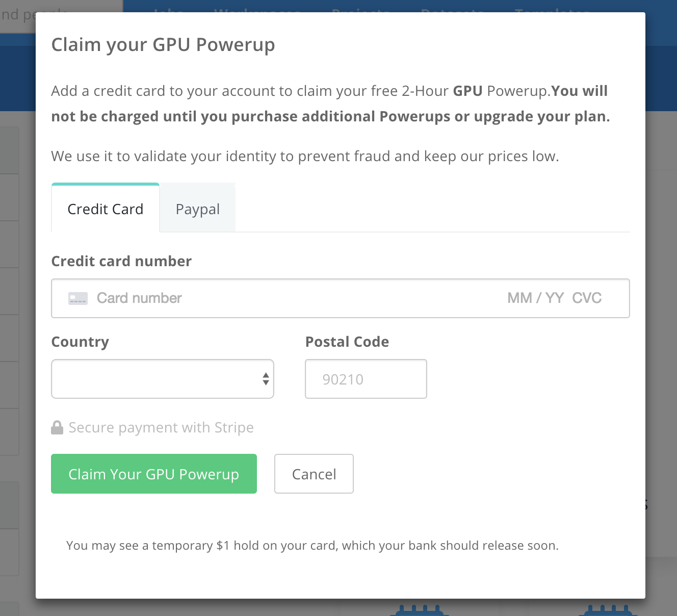Click the Secure payment with Stripe text
Image resolution: width=677 pixels, height=616 pixels.
tap(161, 427)
